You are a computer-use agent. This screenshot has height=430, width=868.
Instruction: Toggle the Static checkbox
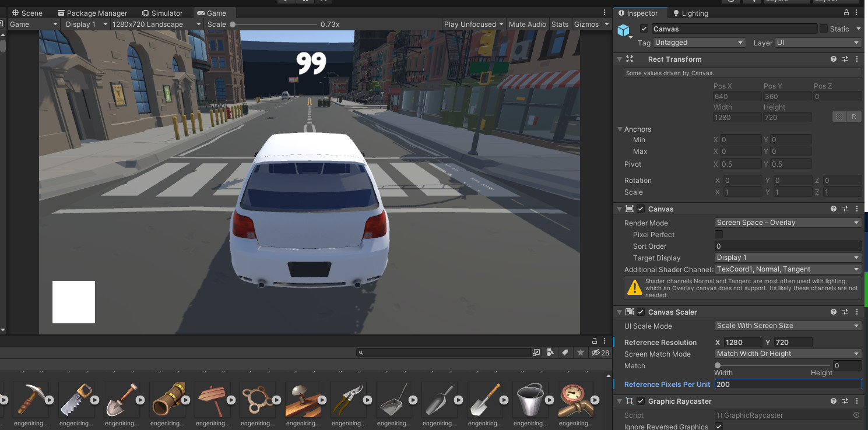(x=824, y=29)
